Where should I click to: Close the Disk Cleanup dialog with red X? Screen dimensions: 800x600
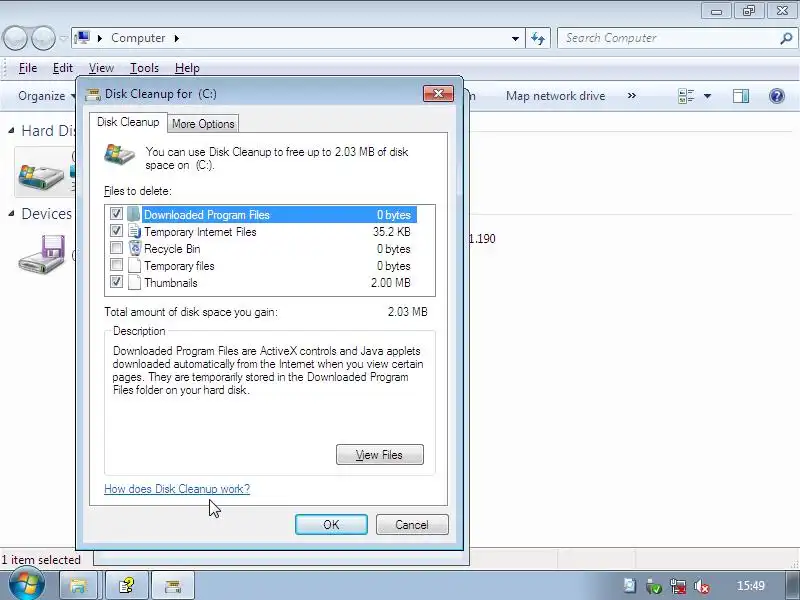(438, 93)
